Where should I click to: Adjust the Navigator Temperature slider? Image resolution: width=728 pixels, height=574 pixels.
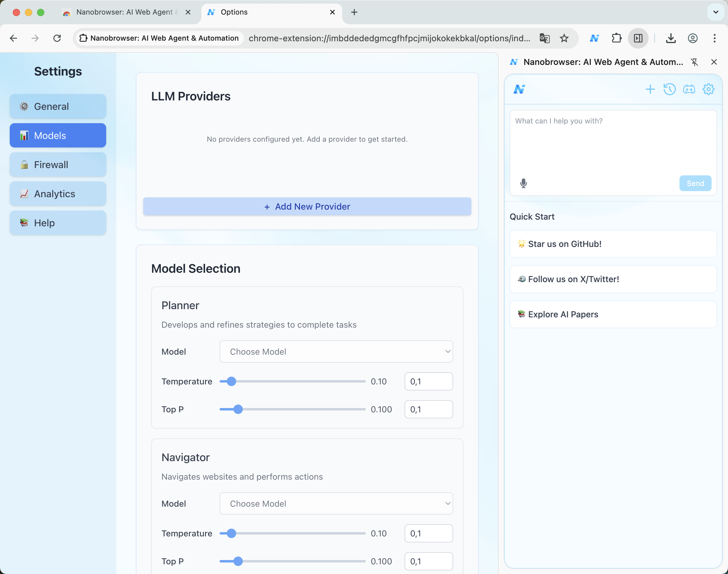292,533
